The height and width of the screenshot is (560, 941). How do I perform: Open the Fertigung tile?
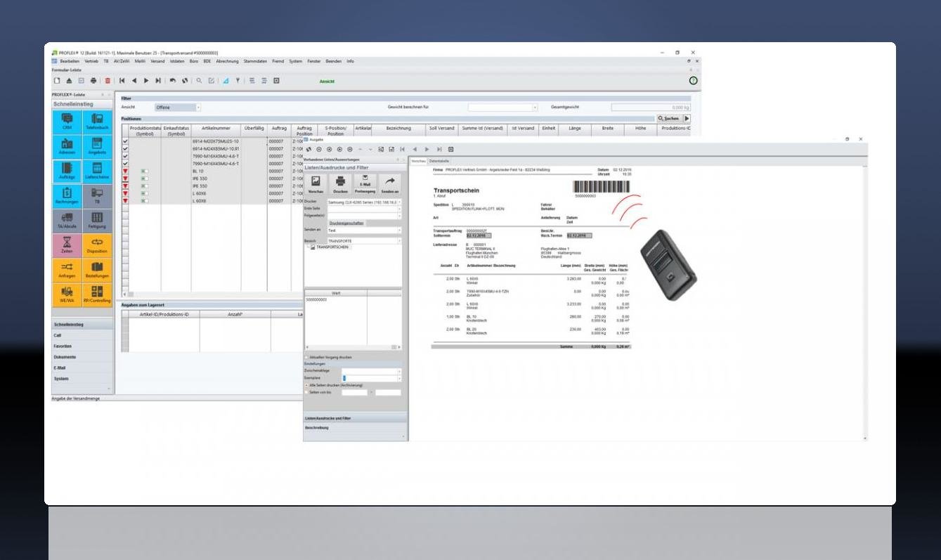coord(97,221)
